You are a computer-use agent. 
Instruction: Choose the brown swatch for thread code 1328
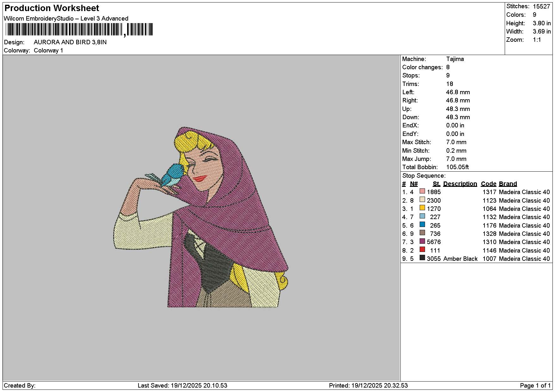tap(422, 233)
